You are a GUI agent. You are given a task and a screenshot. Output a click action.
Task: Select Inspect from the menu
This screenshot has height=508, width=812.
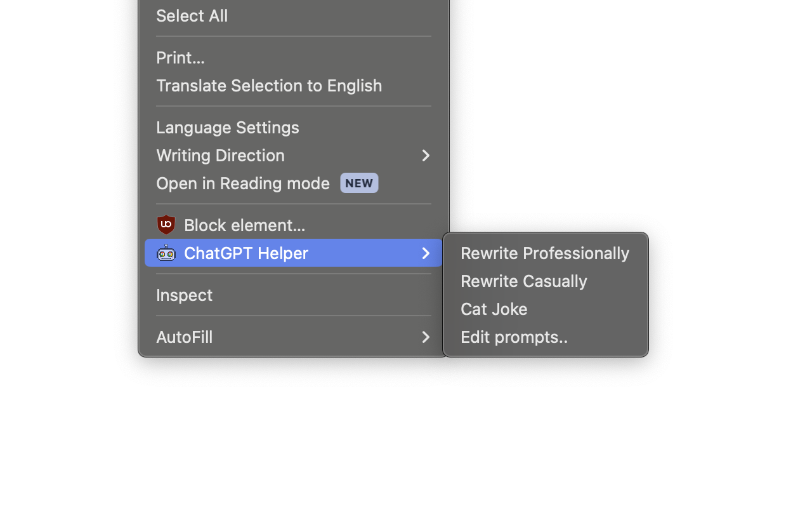point(184,295)
